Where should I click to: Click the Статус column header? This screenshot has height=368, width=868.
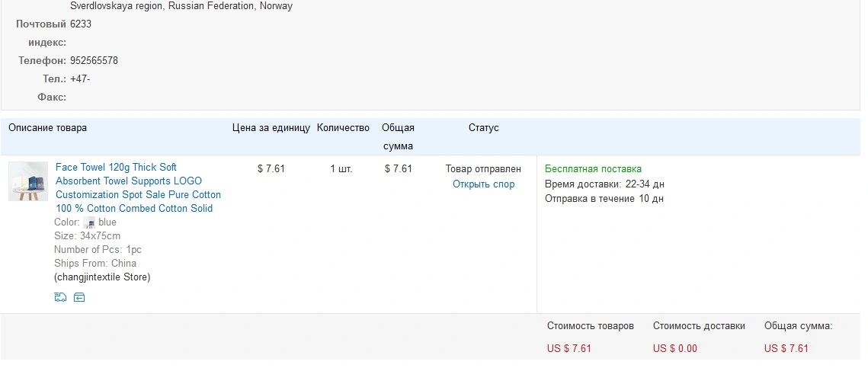[x=483, y=128]
